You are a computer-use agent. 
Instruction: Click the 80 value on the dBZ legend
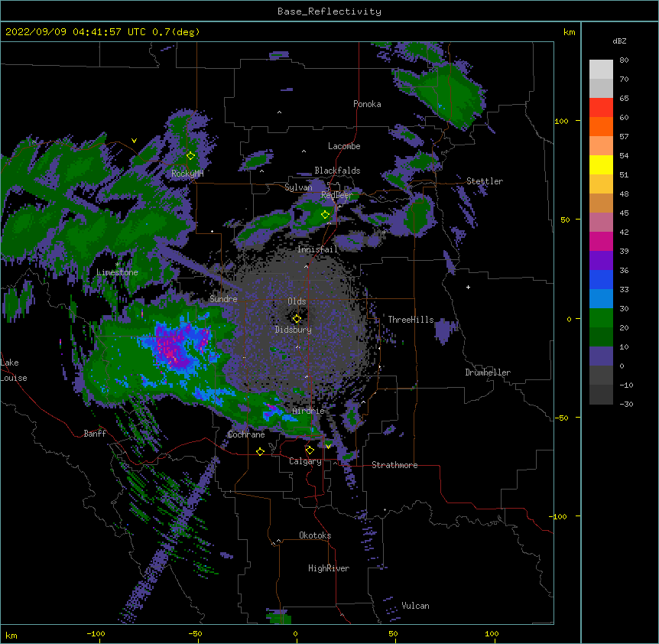point(624,60)
